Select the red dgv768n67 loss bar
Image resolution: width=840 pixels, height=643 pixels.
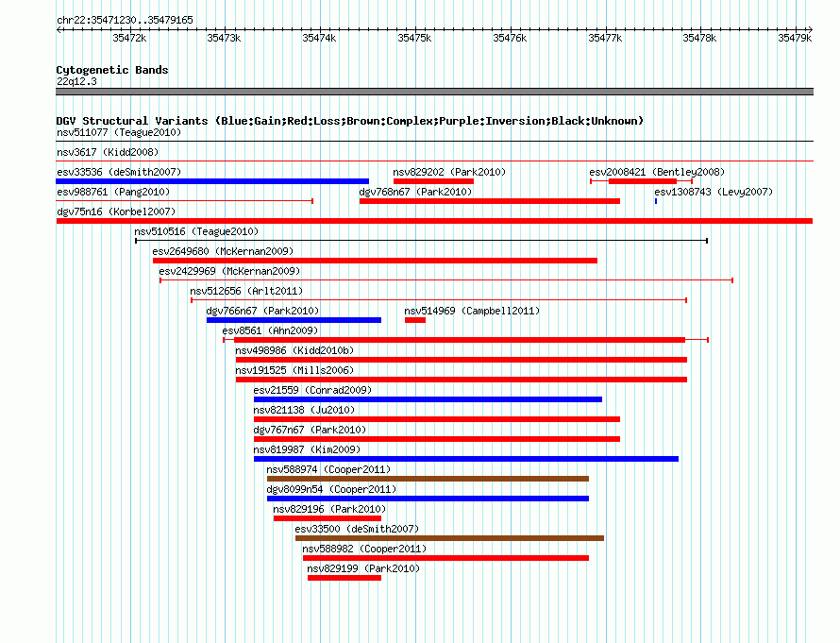click(x=490, y=201)
